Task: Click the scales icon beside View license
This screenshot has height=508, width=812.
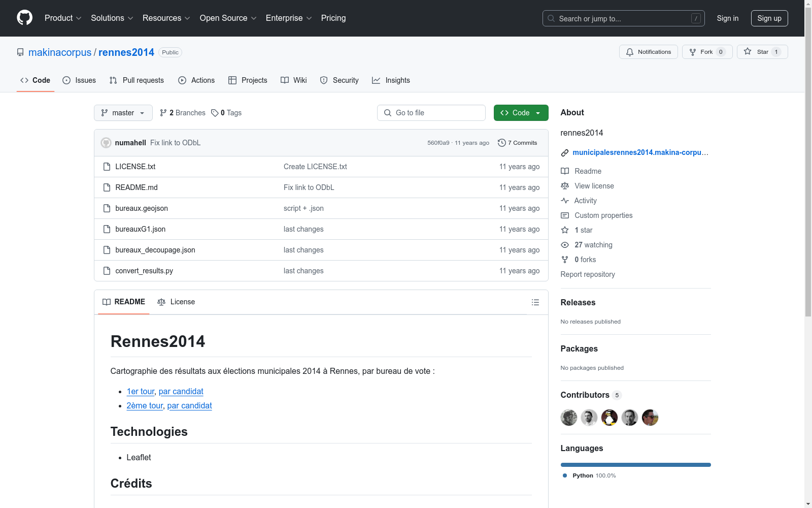Action: [565, 186]
